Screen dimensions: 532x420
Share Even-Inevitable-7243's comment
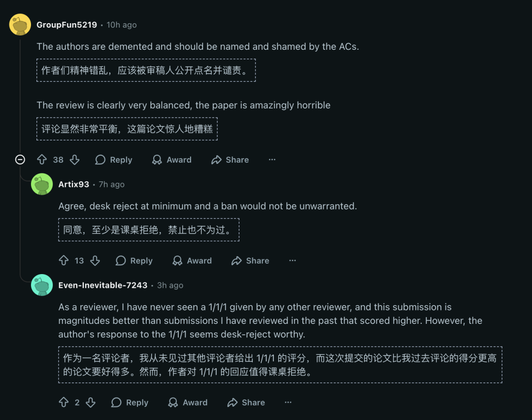point(246,403)
